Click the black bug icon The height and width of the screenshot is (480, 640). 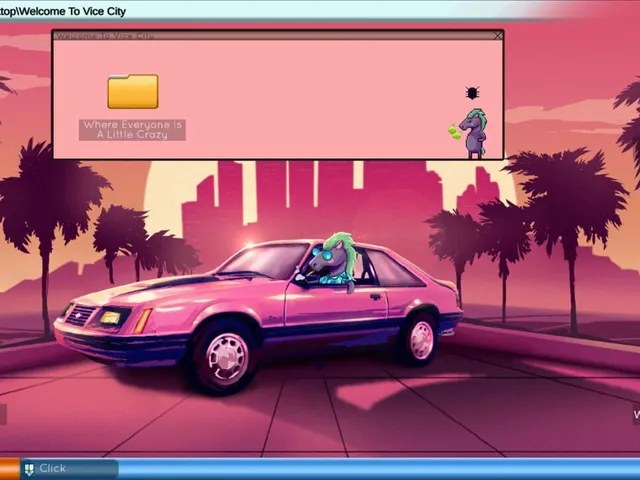click(x=472, y=93)
